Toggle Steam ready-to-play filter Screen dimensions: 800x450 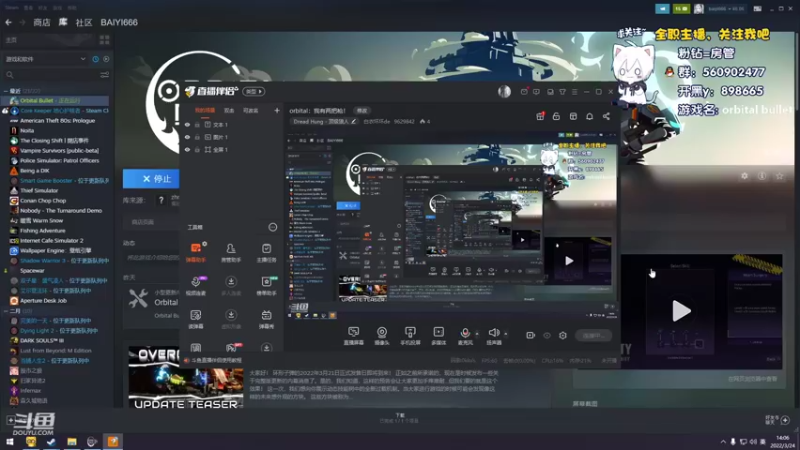coord(106,59)
